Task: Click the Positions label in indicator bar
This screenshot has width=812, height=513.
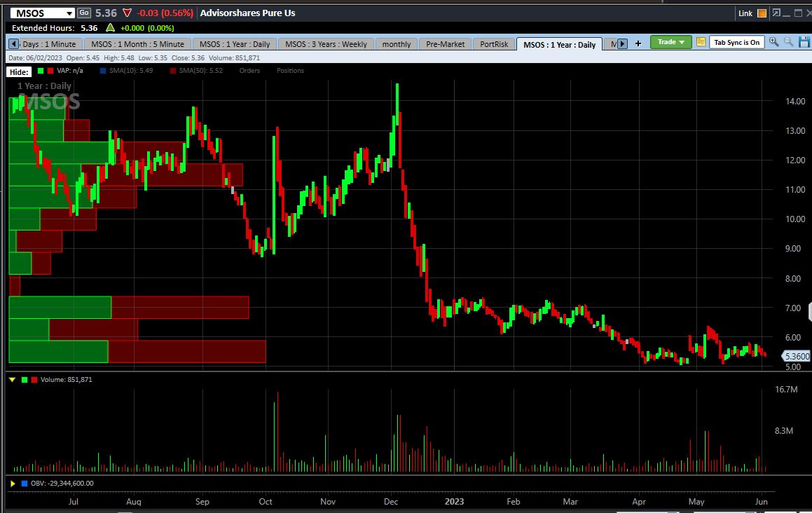Action: pos(290,71)
